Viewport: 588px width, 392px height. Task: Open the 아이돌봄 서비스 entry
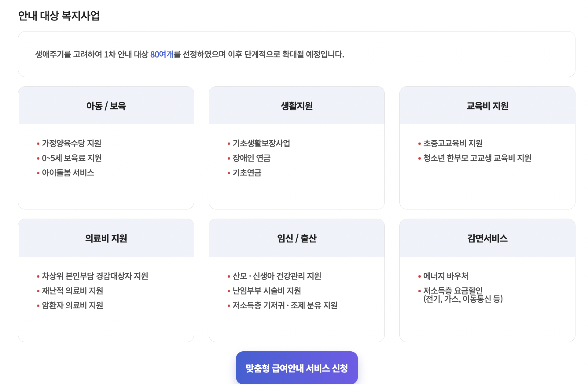[x=68, y=173]
